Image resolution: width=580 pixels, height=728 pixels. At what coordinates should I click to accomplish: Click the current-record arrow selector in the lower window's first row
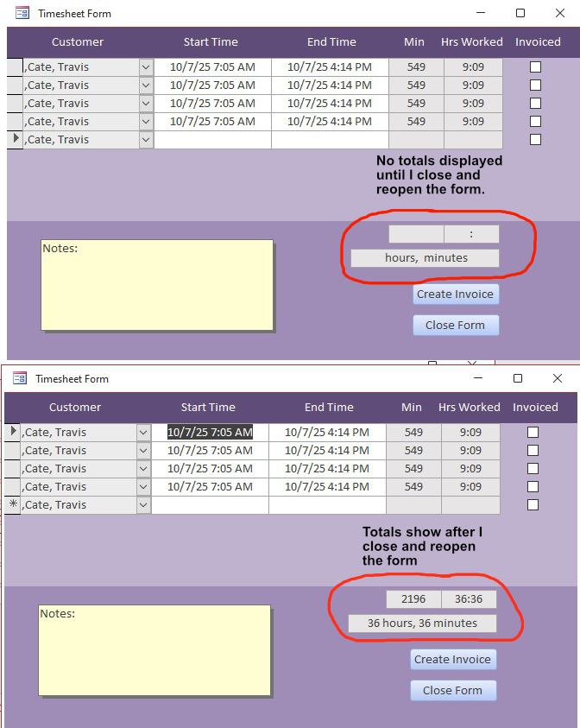point(13,432)
